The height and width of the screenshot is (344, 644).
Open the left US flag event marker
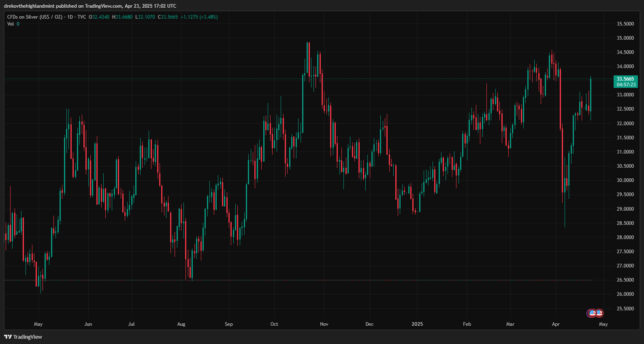(x=592, y=313)
